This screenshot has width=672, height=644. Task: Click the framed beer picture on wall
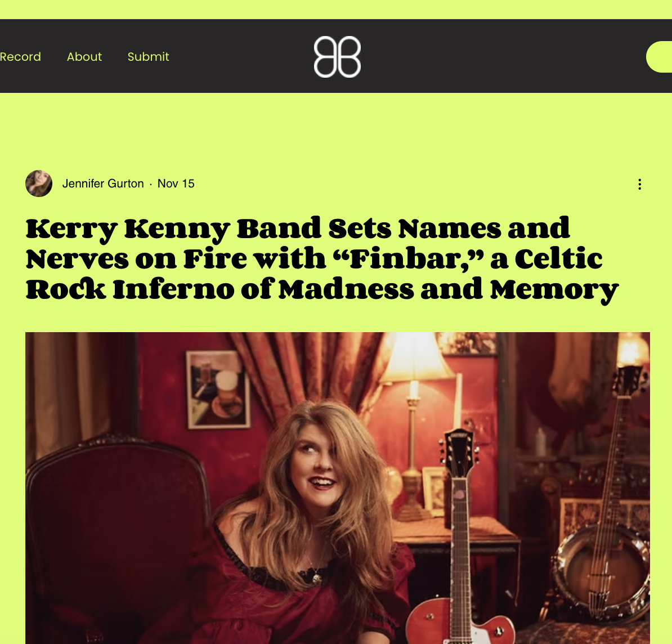tap(218, 390)
